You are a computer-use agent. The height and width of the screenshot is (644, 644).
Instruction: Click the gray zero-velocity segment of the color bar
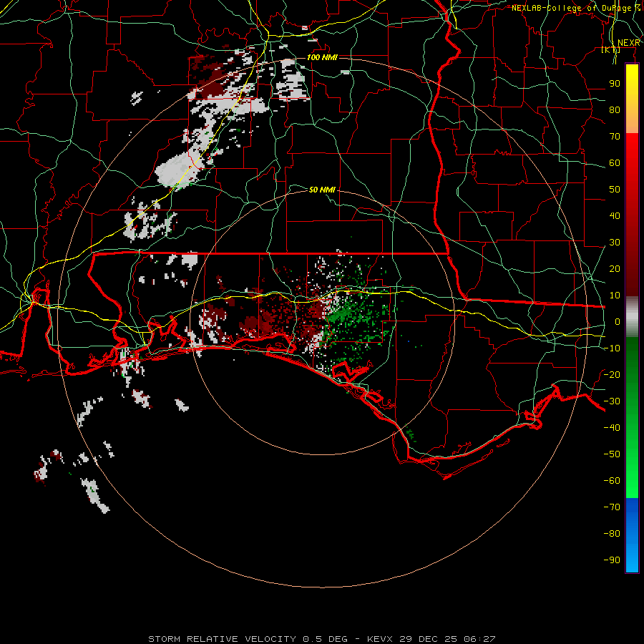point(632,317)
